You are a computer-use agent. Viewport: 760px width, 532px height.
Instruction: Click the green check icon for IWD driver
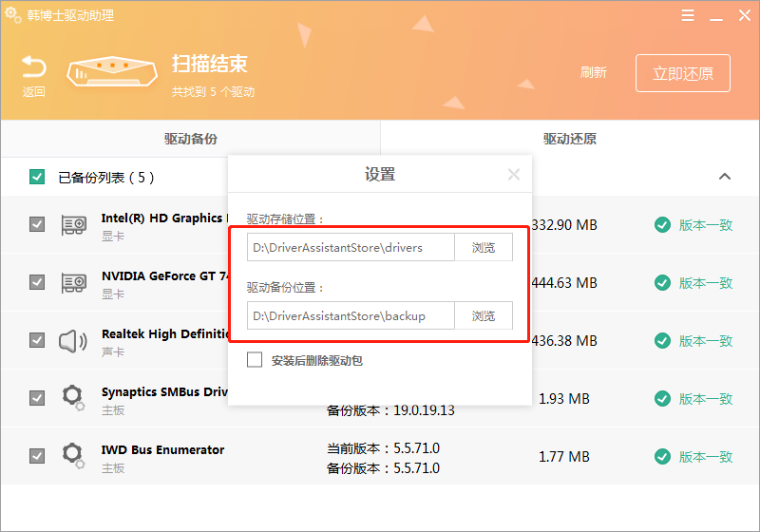click(662, 457)
